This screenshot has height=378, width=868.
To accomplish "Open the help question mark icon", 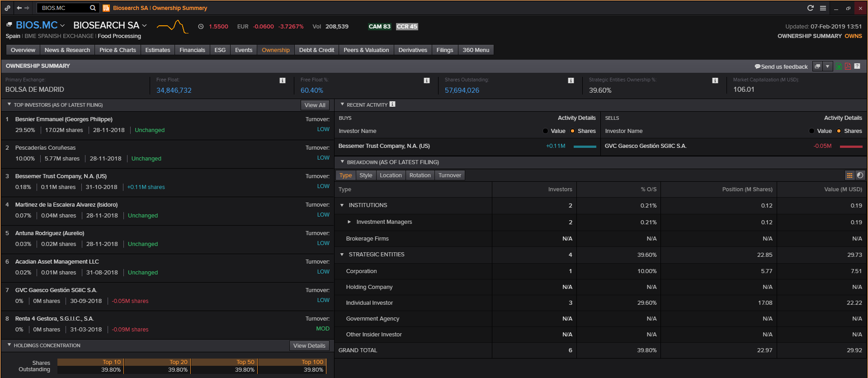I will point(857,66).
